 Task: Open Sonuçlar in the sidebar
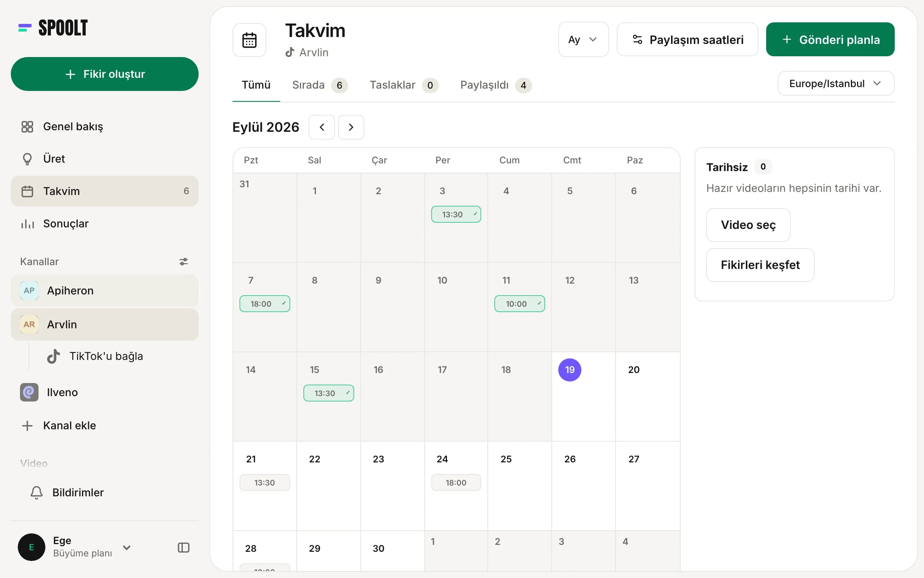tap(105, 224)
